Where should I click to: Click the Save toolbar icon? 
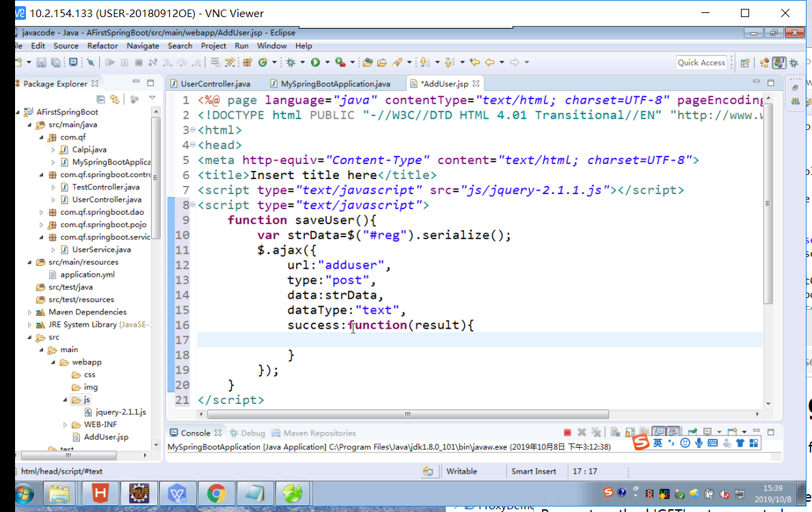pos(42,63)
